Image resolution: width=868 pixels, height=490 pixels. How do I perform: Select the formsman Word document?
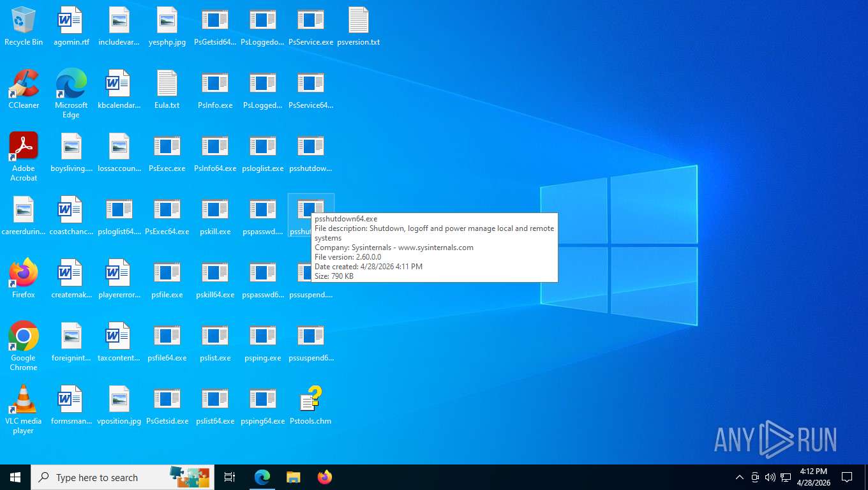[x=71, y=406]
